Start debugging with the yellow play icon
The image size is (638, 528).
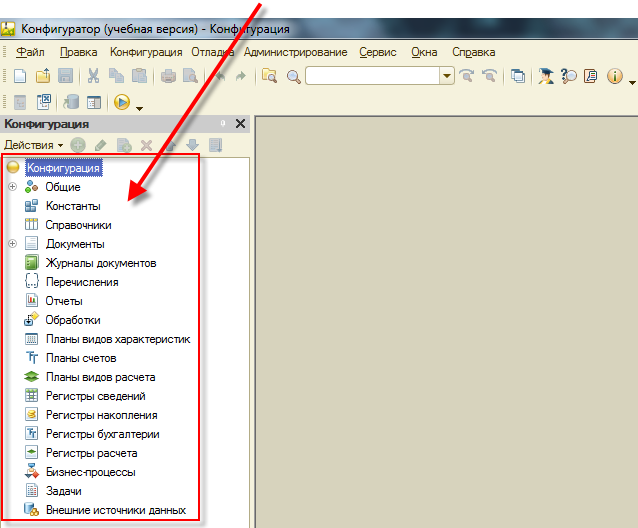coord(122,102)
